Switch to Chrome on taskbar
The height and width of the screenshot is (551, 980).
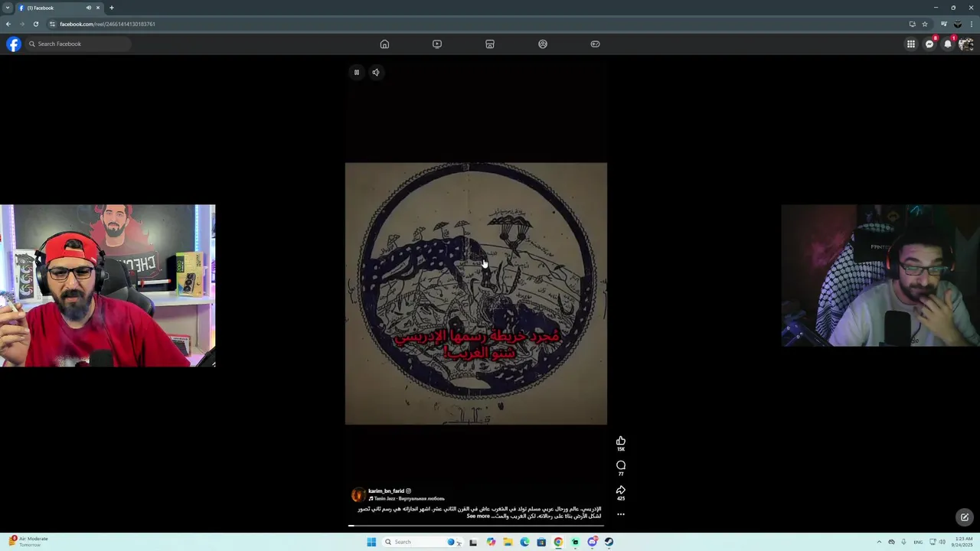point(558,542)
